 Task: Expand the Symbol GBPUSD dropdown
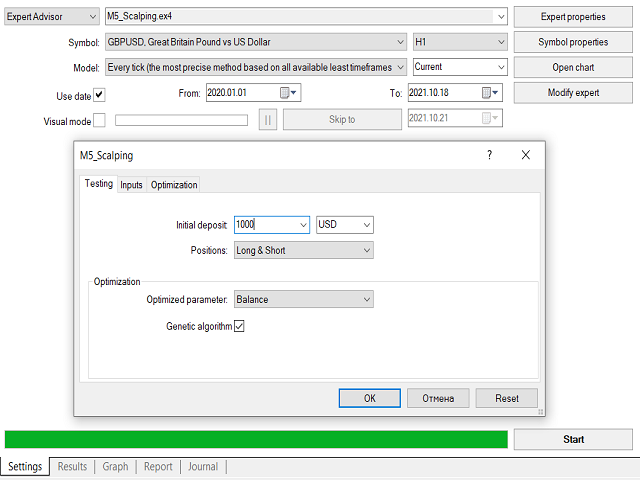click(399, 42)
